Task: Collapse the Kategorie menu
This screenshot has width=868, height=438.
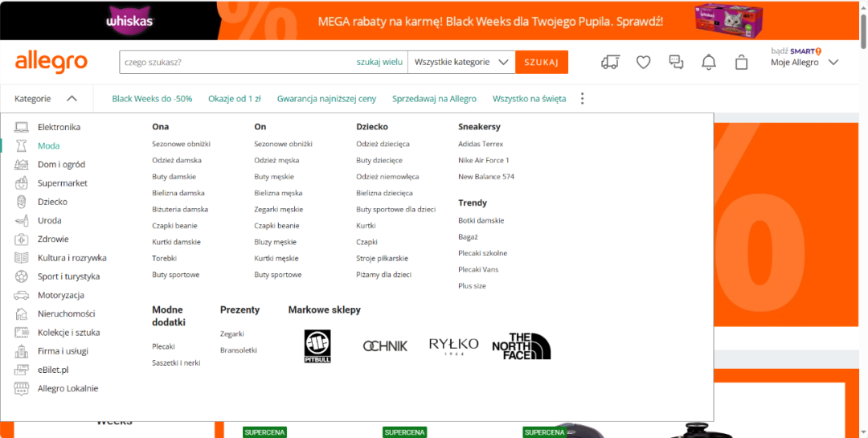Action: [x=46, y=99]
